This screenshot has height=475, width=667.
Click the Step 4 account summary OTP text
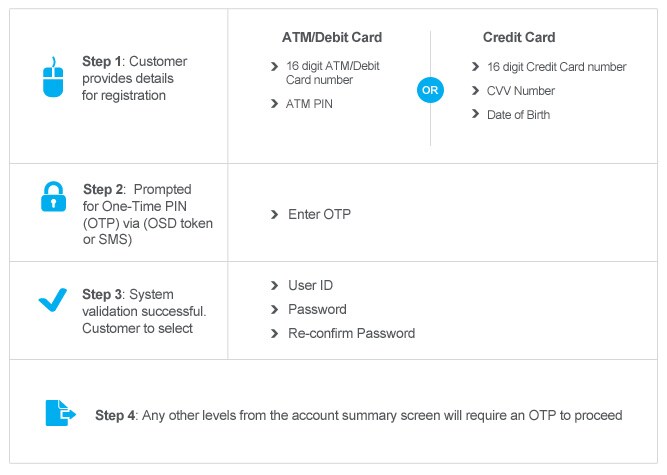coord(359,415)
